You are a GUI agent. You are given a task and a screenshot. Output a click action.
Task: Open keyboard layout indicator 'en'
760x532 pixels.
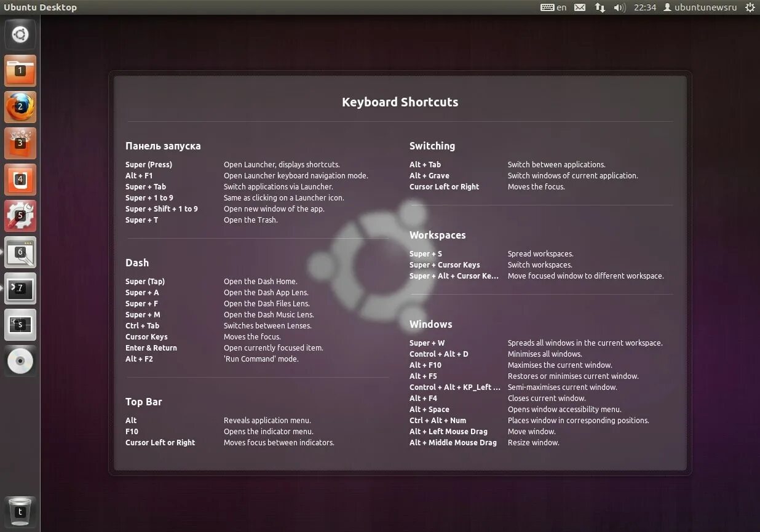pos(553,7)
